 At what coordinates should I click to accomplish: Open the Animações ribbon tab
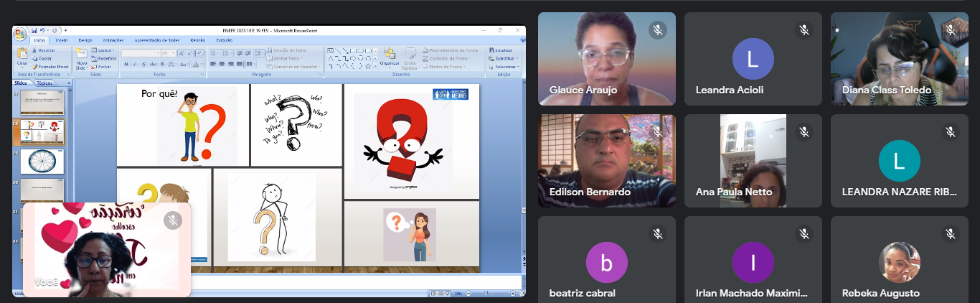click(113, 40)
